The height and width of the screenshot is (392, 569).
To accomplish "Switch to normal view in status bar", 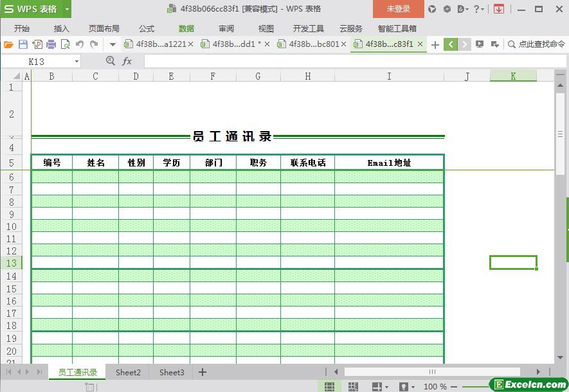I will [329, 386].
